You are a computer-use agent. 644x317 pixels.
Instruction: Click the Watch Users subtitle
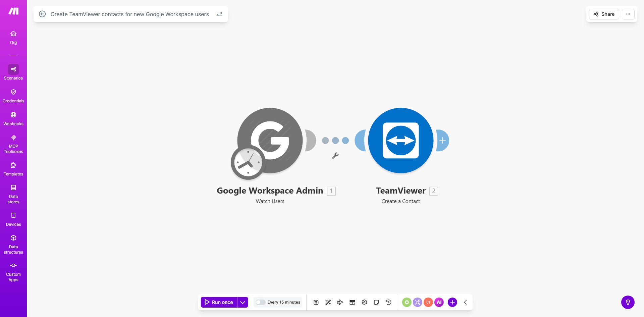click(270, 201)
